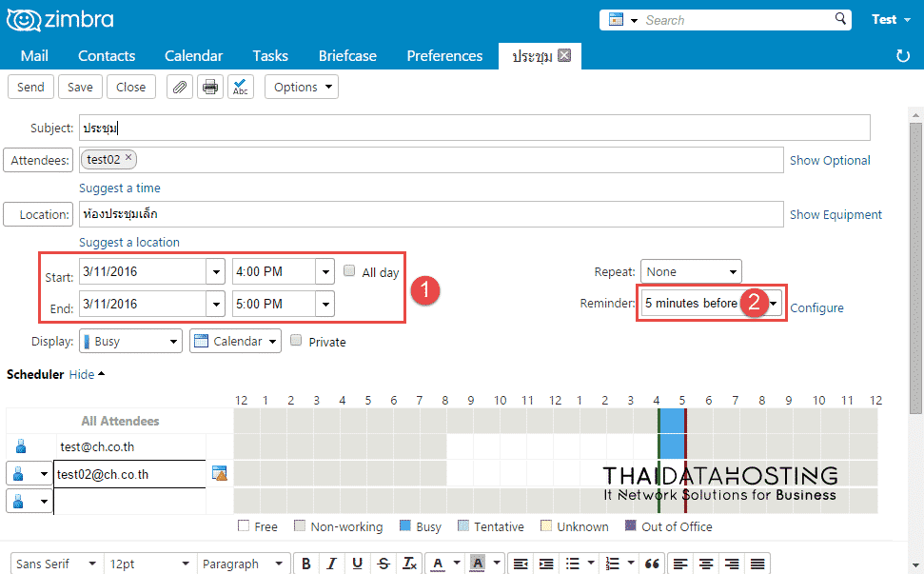Toggle bold formatting in editor

pos(306,564)
